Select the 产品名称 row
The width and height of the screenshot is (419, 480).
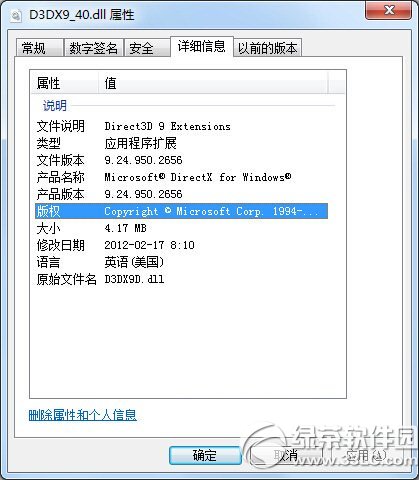coord(181,177)
